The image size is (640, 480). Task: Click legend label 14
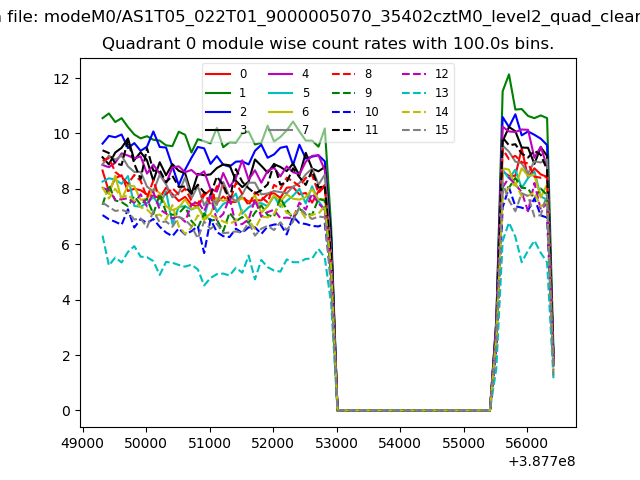click(441, 112)
